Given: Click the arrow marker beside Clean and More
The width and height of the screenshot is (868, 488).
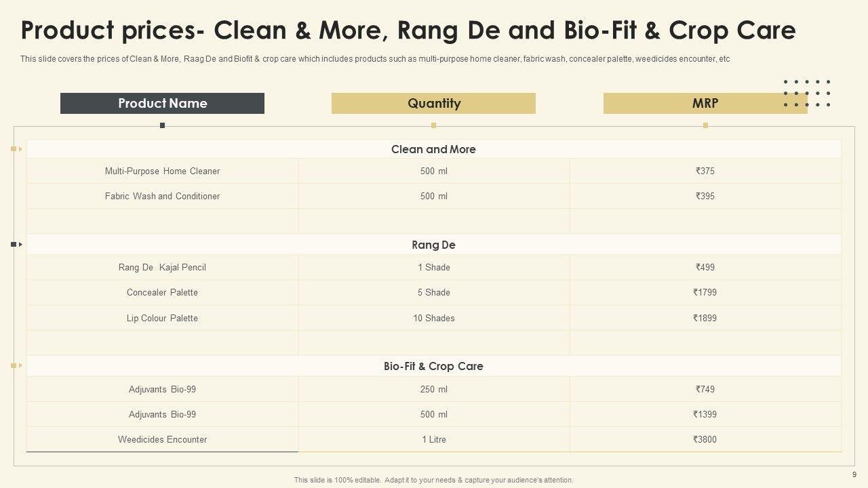Looking at the screenshot, I should pos(17,148).
